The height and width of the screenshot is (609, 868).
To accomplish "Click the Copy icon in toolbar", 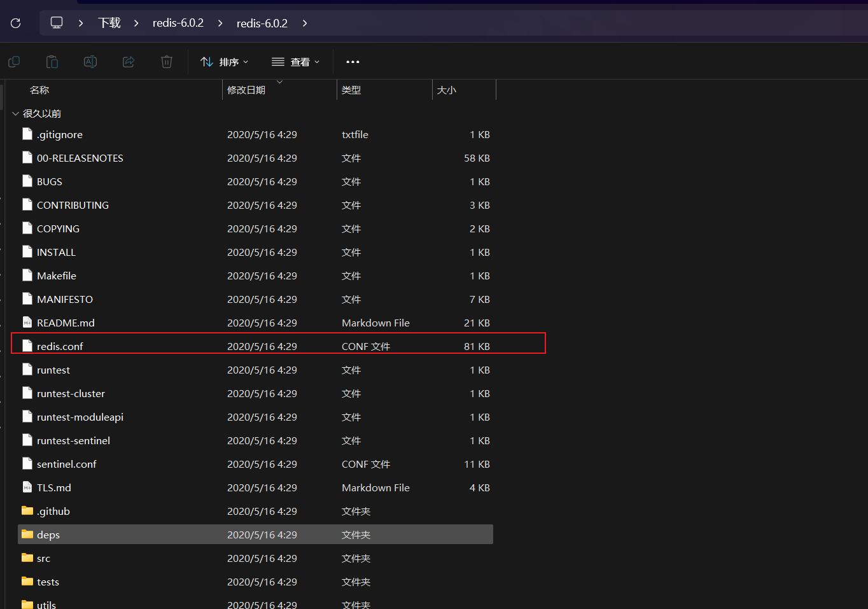I will (x=14, y=62).
